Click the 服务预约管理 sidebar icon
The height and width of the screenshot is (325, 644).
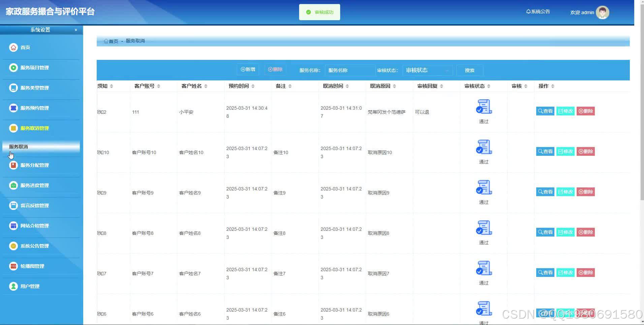[x=13, y=108]
